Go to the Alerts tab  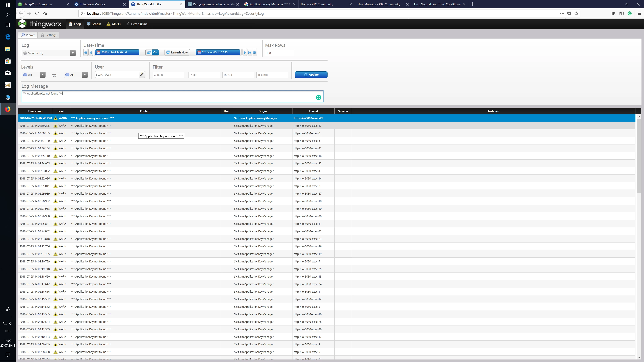[114, 24]
